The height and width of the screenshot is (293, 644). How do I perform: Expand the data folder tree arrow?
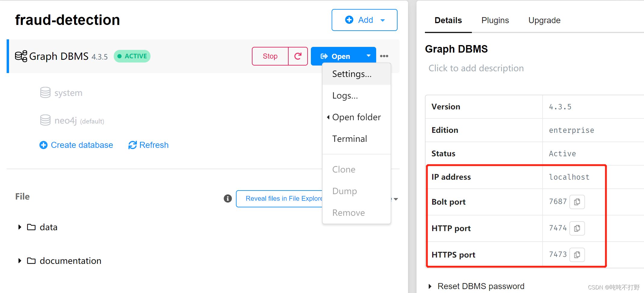pos(20,227)
